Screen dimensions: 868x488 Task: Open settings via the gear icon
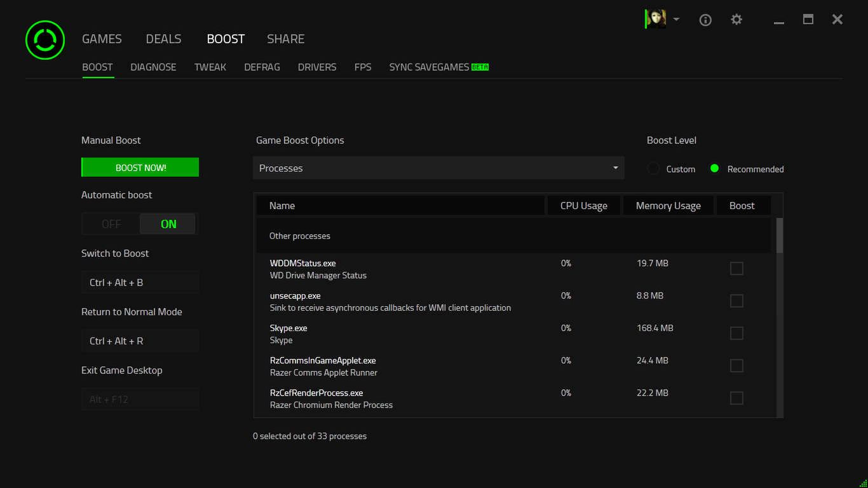pos(736,20)
